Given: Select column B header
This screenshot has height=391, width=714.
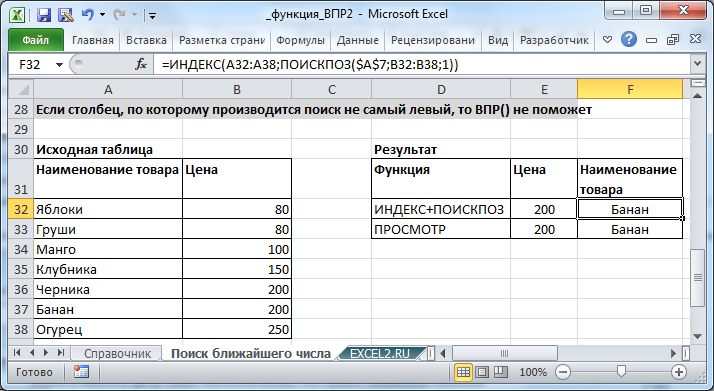Looking at the screenshot, I should (237, 89).
